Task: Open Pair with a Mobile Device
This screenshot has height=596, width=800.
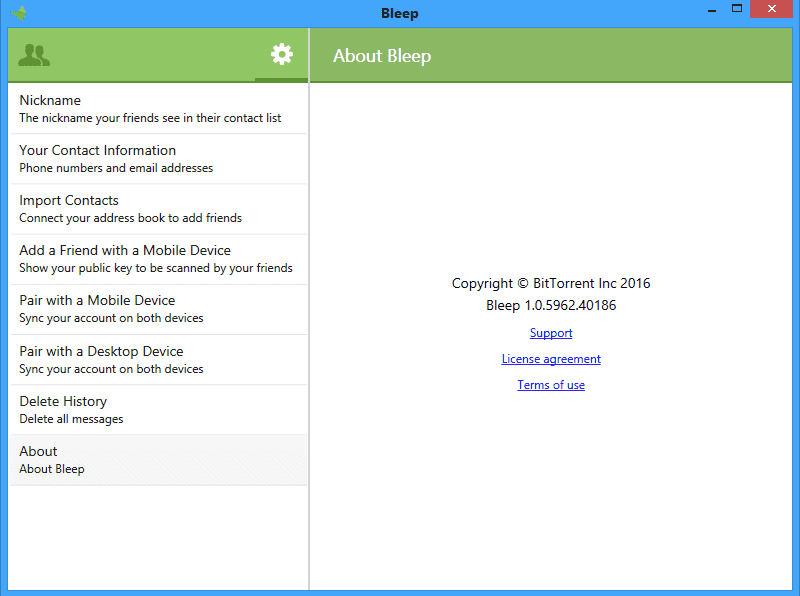Action: click(x=159, y=309)
